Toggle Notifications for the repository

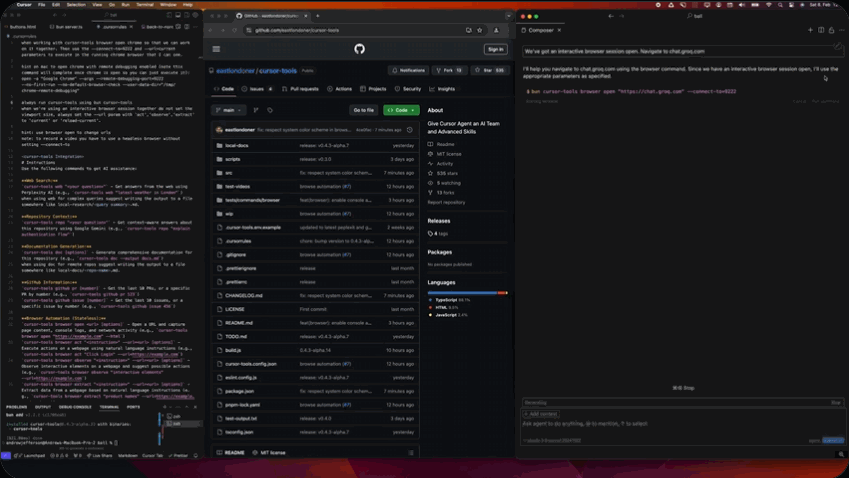coord(408,70)
